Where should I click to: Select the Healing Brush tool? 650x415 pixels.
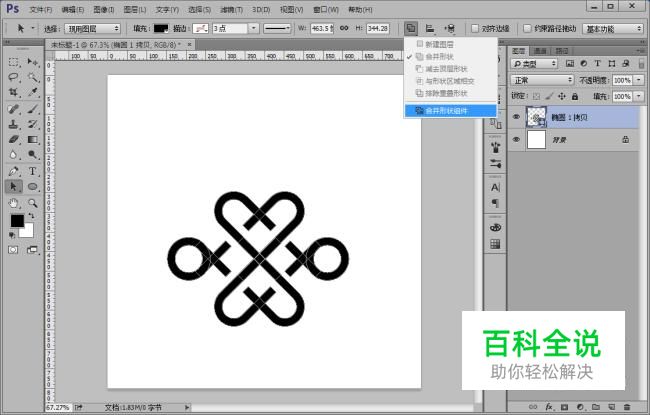(x=14, y=109)
